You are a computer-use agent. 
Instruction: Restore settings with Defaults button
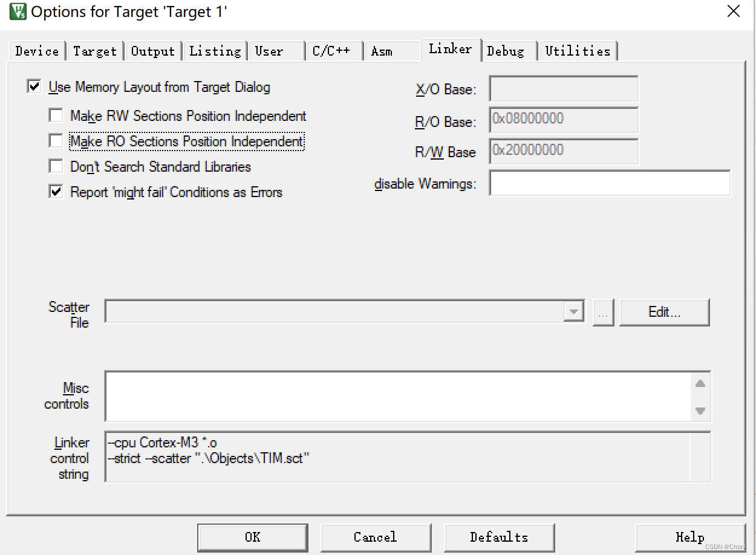[499, 537]
